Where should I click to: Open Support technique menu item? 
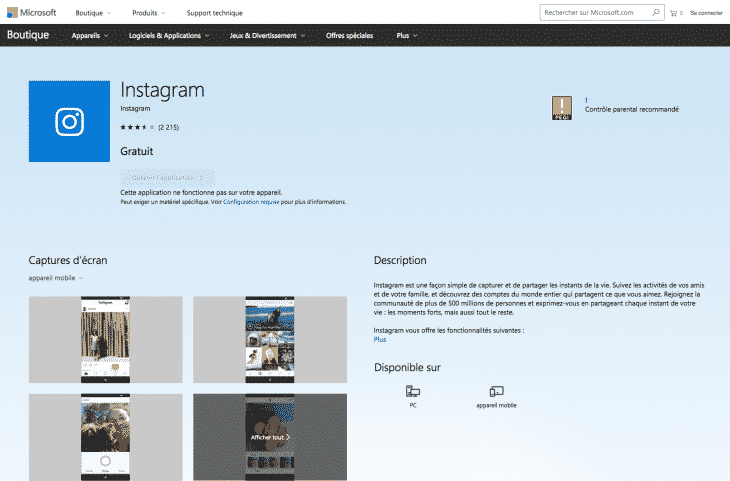(215, 13)
